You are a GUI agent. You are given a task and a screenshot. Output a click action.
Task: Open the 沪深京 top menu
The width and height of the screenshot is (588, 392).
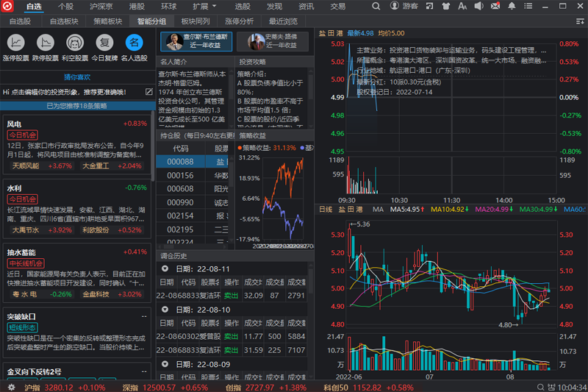(101, 7)
